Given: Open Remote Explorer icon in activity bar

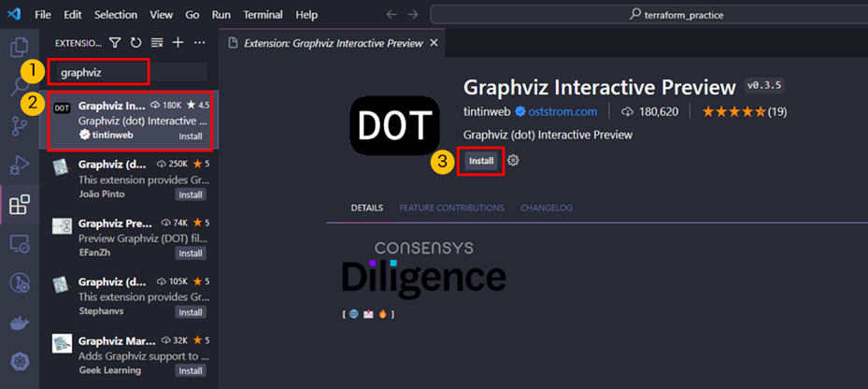Looking at the screenshot, I should coord(20,244).
